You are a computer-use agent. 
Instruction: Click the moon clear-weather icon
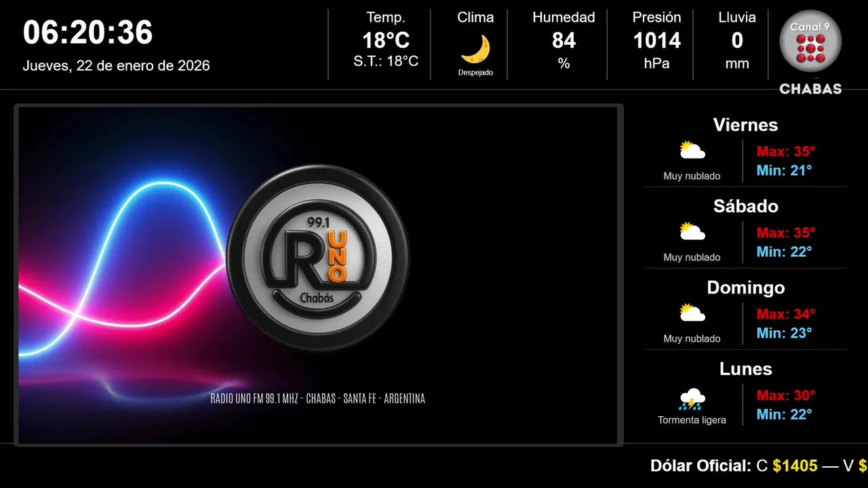475,49
